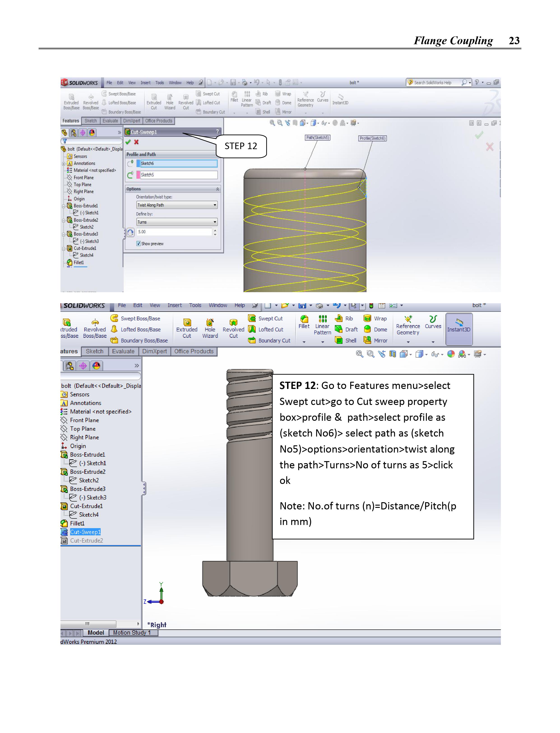Collapse the Options section chevron
The image size is (560, 733).
pyautogui.click(x=218, y=189)
